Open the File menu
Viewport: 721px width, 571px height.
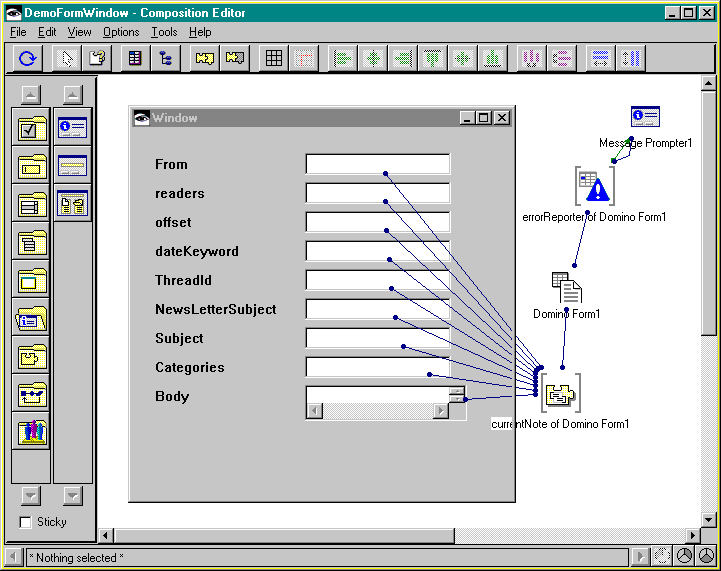pyautogui.click(x=19, y=32)
